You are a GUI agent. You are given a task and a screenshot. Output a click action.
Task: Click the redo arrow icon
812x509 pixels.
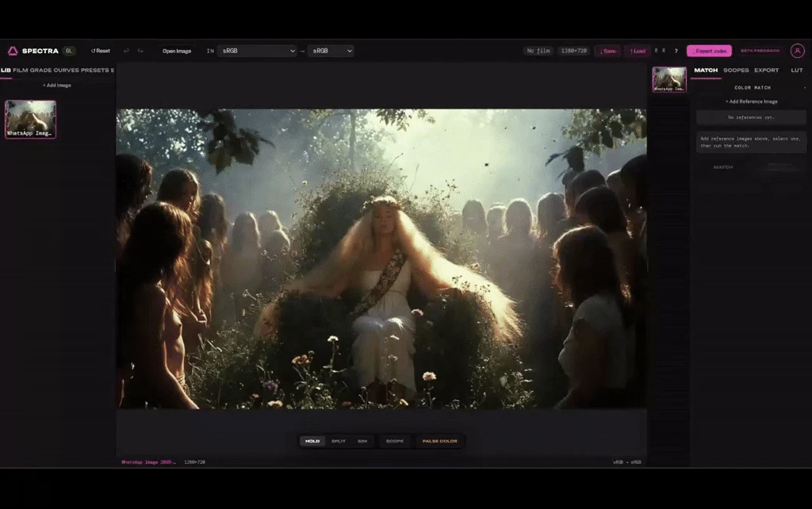coord(140,51)
